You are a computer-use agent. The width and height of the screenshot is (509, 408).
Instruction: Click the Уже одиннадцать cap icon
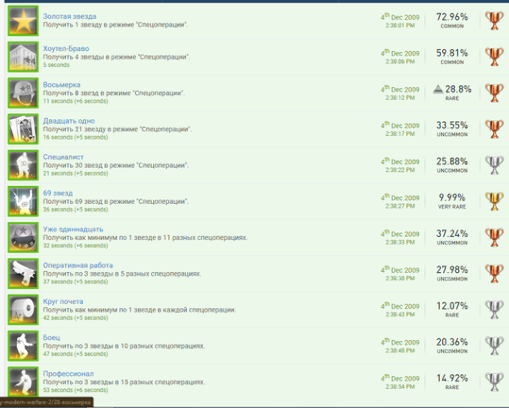point(23,237)
